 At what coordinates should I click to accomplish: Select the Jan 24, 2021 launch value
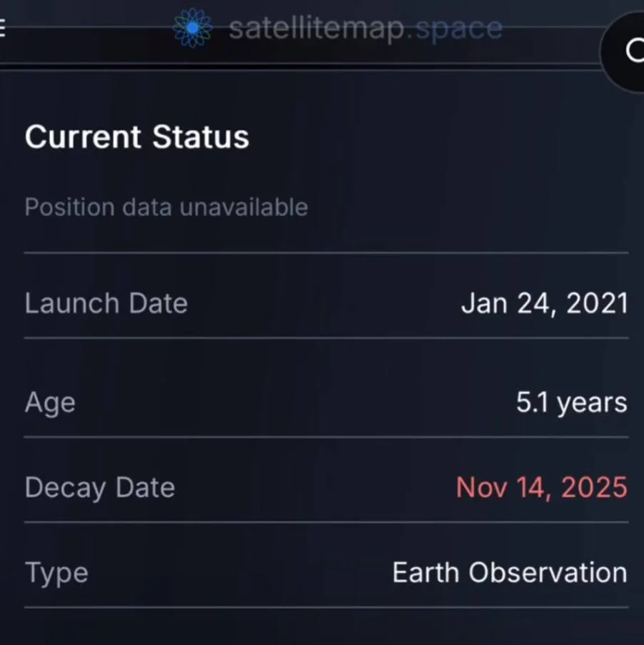click(x=544, y=303)
